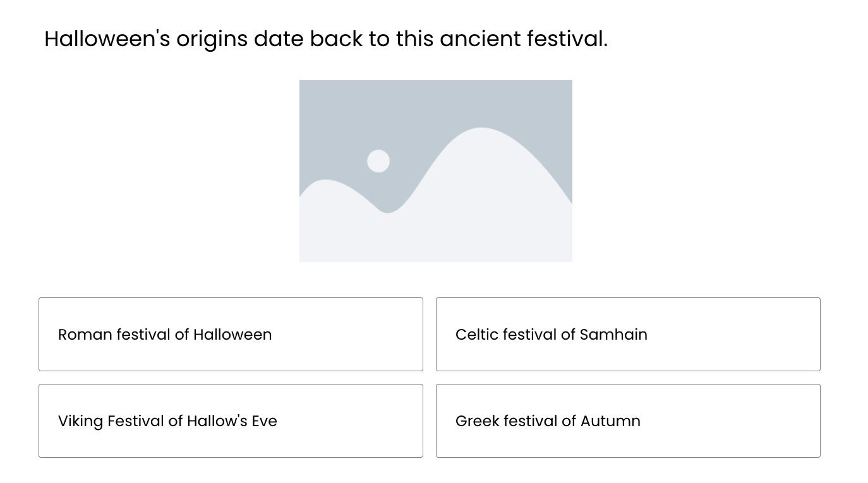This screenshot has height=483, width=868.
Task: Open the placeholder image above the answers
Action: click(x=436, y=170)
